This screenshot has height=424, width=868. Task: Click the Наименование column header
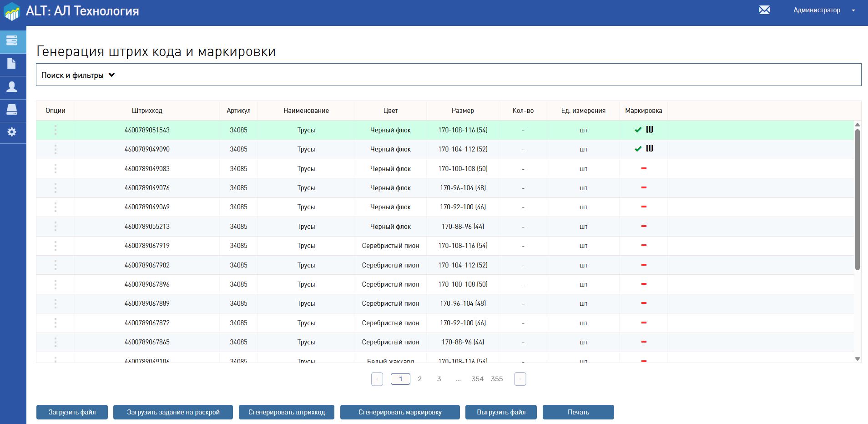click(x=306, y=111)
